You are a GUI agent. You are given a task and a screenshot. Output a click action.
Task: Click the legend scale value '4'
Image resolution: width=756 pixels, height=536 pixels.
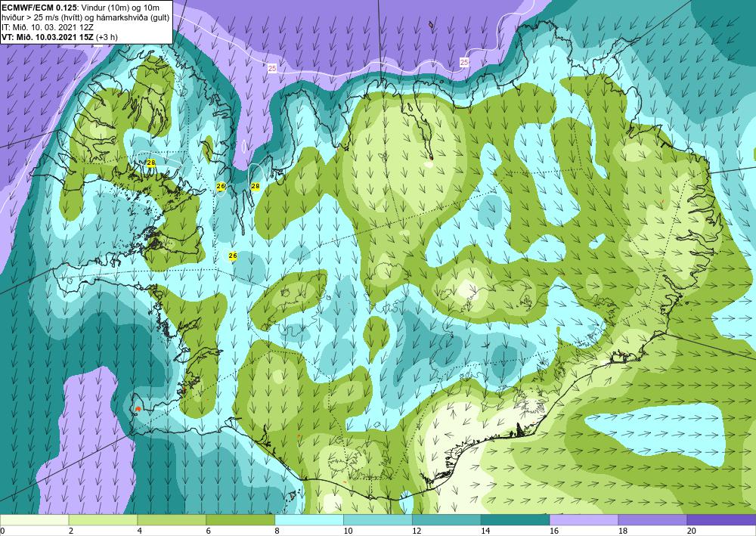coord(139,531)
